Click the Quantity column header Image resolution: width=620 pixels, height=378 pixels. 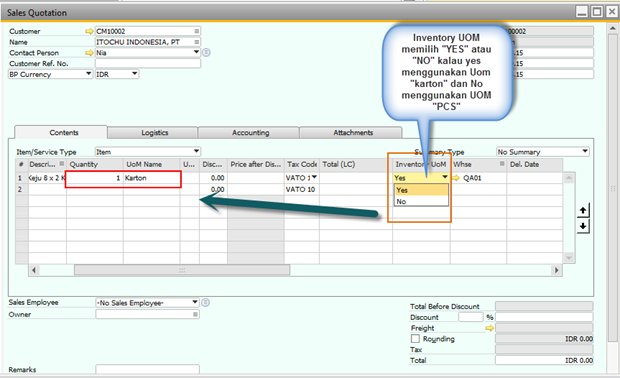95,164
